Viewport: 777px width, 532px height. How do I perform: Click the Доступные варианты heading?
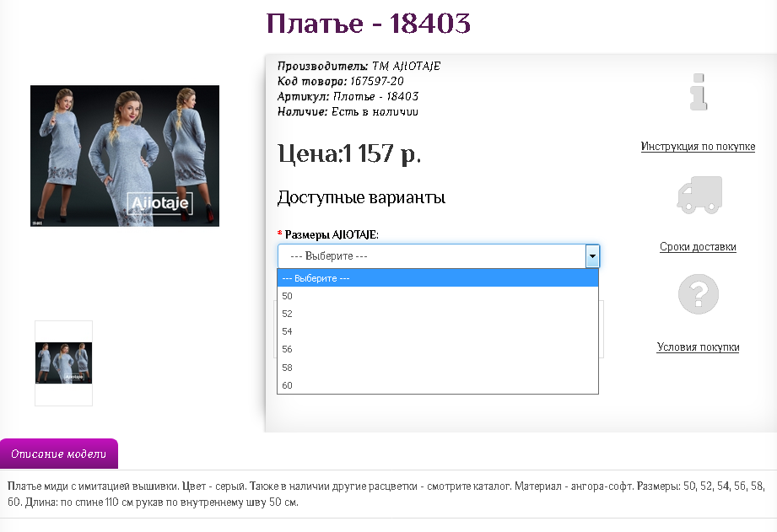click(361, 197)
